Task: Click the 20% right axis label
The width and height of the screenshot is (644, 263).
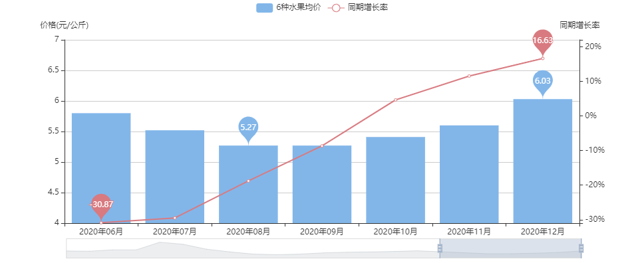Action: tap(593, 46)
